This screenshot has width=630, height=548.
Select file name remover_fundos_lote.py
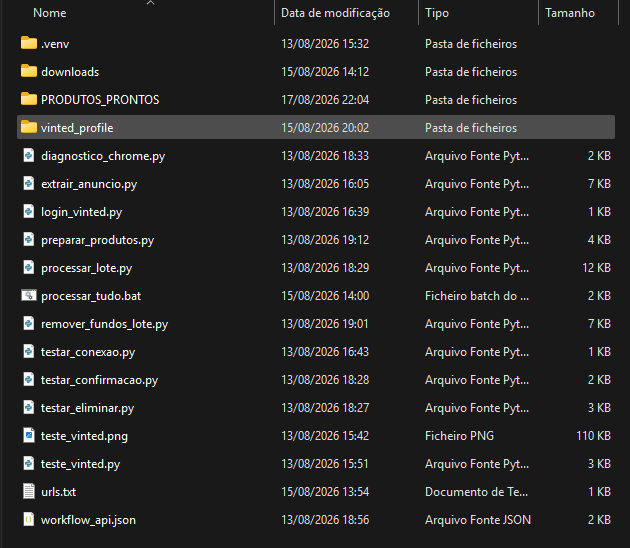click(104, 324)
